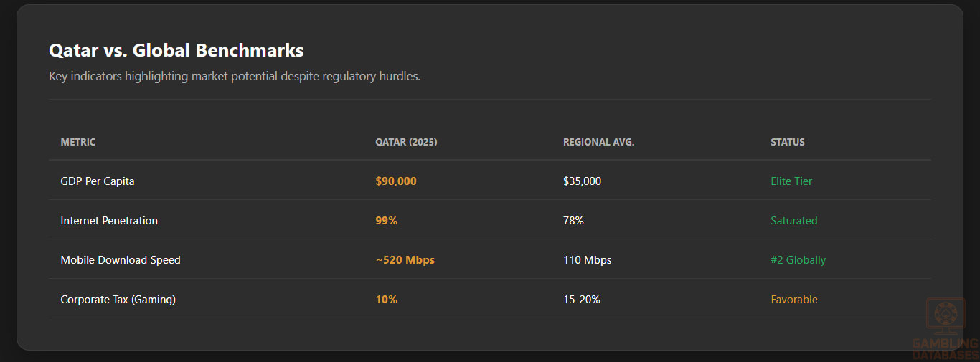Select the Internet Penetration row label
This screenshot has width=980, height=362.
pos(109,221)
